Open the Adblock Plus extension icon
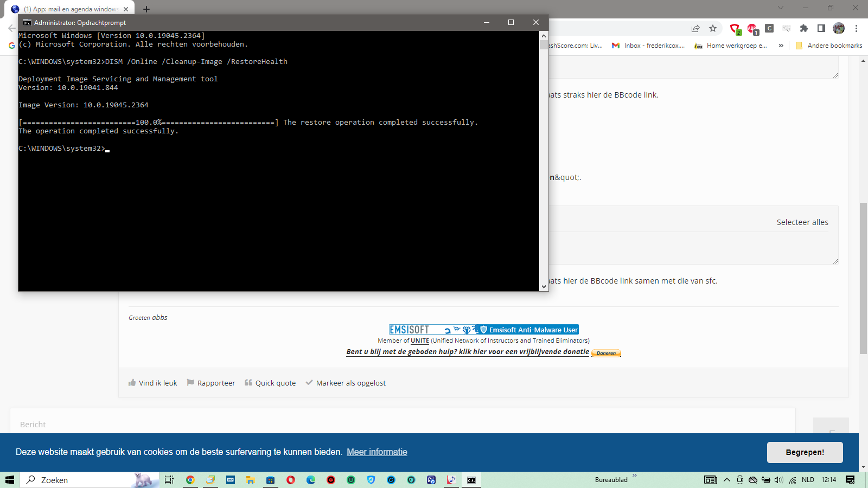The image size is (868, 488). 752,29
